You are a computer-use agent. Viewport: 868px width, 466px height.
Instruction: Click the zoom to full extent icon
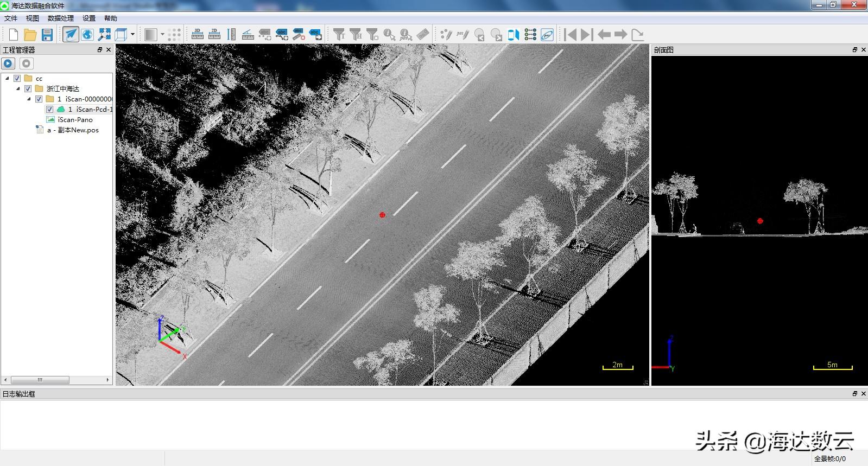104,35
